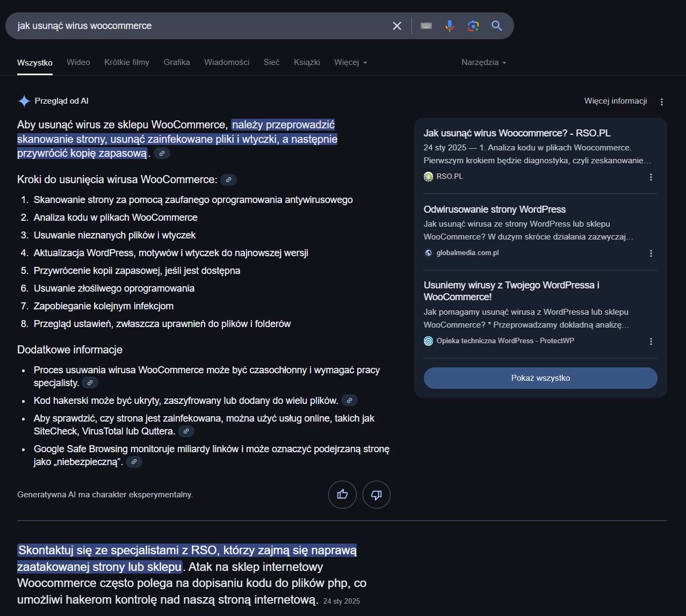Open 'Usuniemy wirusy z Twojego WordPressa i WooCommerce!' link
The width and height of the screenshot is (686, 616).
click(511, 291)
